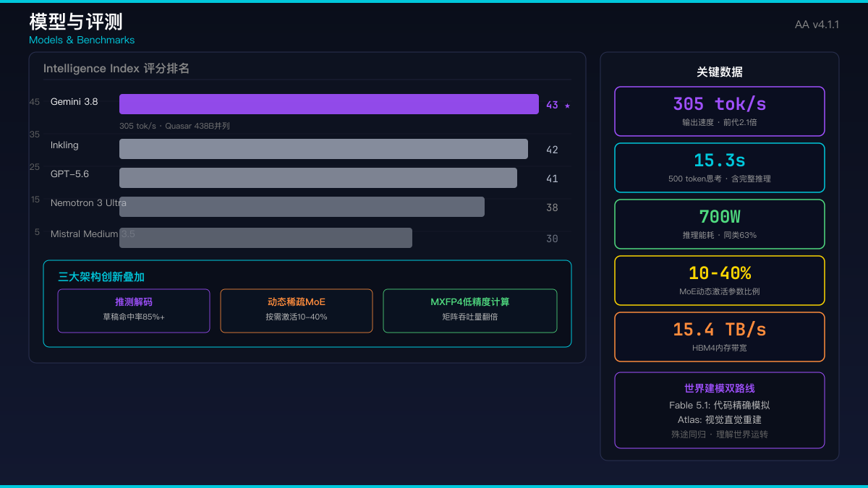Click the Mistral Medium 3.5 label
The width and height of the screenshot is (868, 488).
[93, 234]
